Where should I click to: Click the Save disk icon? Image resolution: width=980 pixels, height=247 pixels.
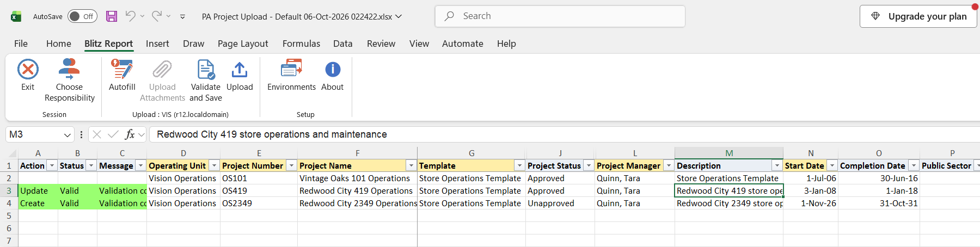[x=112, y=16]
